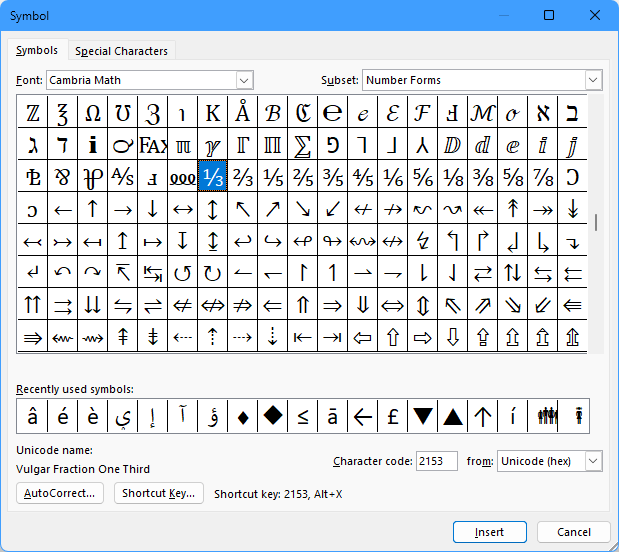619x552 pixels.
Task: Switch to the Symbols tab
Action: point(37,51)
